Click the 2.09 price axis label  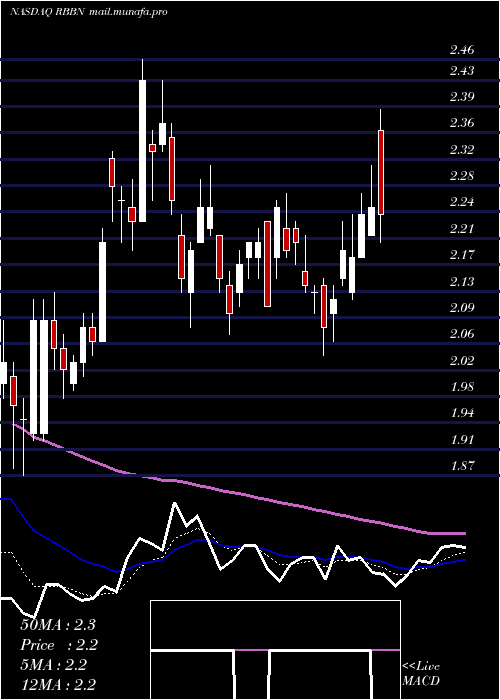pyautogui.click(x=462, y=308)
